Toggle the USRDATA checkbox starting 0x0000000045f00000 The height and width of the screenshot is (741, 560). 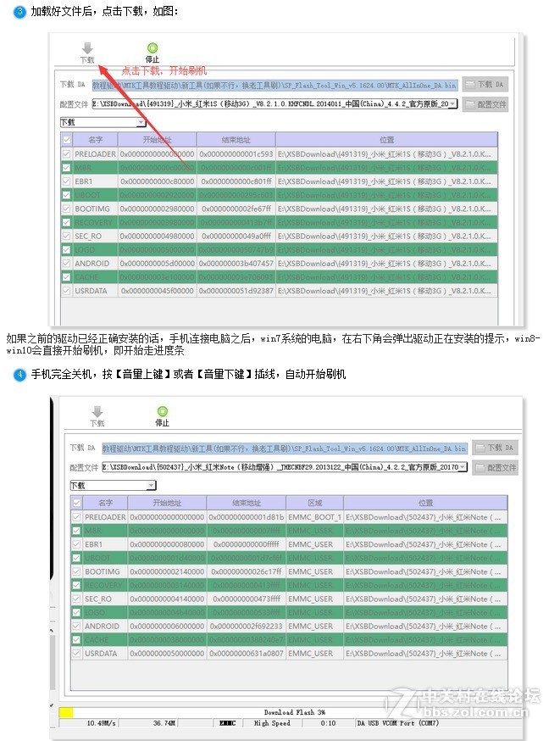pos(66,291)
